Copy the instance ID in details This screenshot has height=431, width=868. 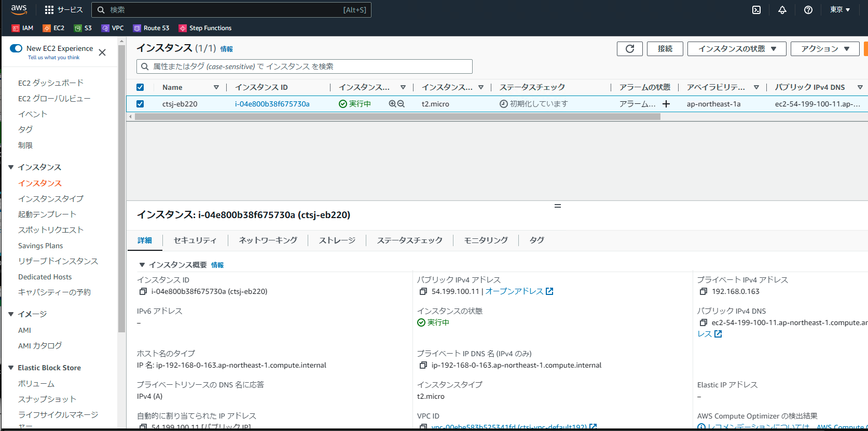[143, 292]
